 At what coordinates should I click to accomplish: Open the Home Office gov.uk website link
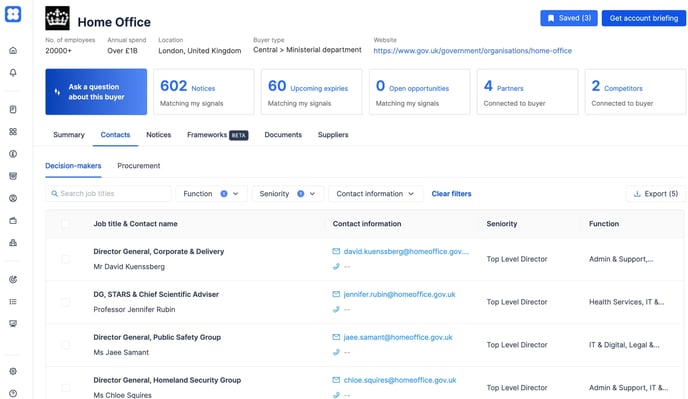coord(473,51)
